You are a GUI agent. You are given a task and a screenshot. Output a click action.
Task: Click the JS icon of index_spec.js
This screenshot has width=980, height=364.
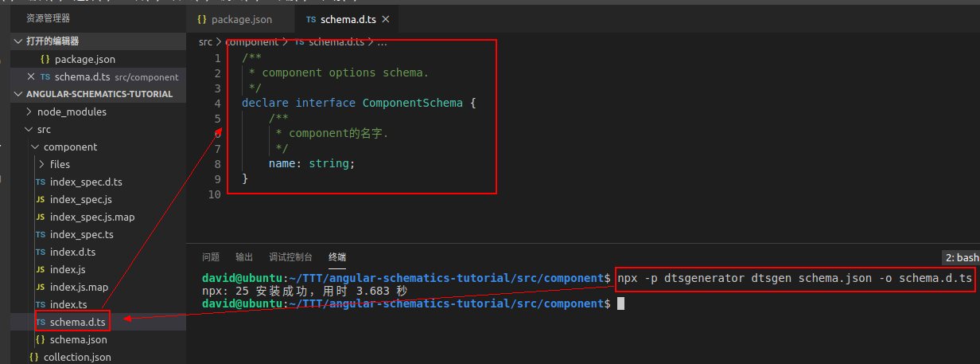click(41, 199)
